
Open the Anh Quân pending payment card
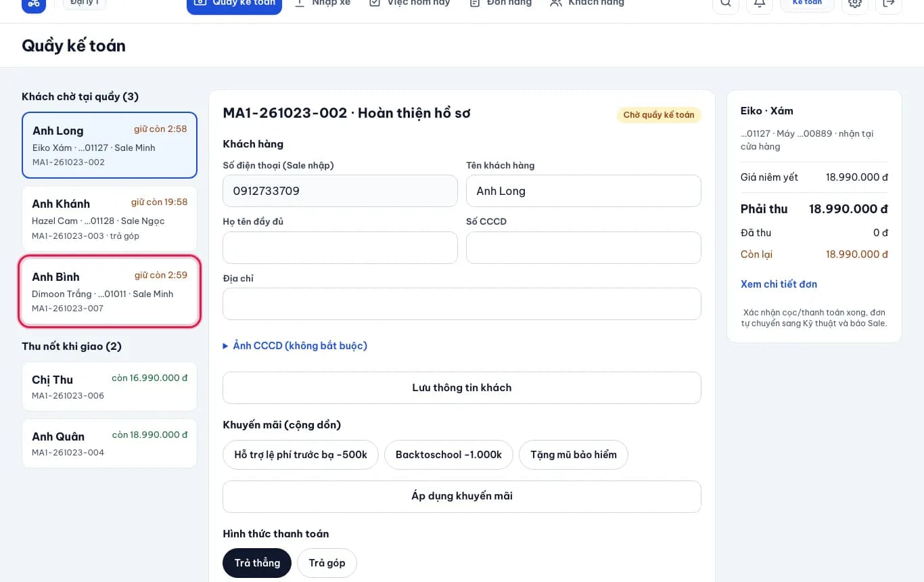coord(110,443)
